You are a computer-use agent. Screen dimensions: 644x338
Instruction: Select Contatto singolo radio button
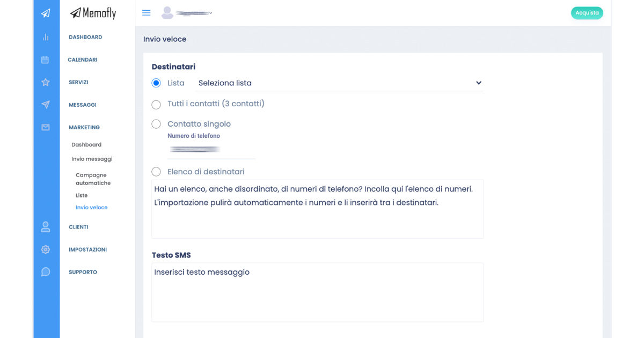click(156, 124)
